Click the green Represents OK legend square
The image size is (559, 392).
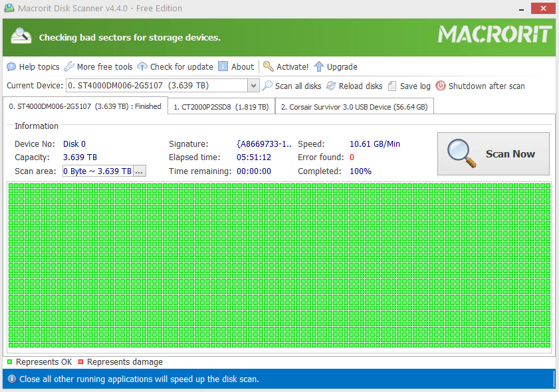tap(9, 362)
